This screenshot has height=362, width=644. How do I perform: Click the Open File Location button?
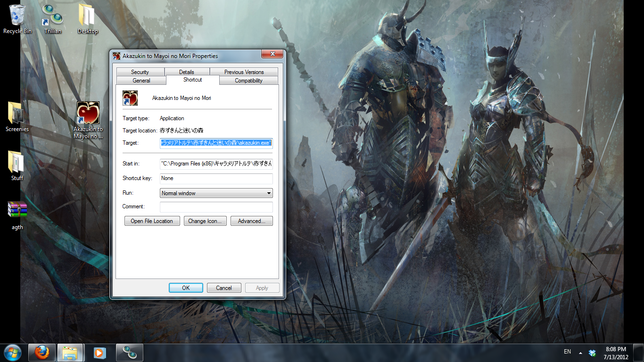tap(152, 221)
